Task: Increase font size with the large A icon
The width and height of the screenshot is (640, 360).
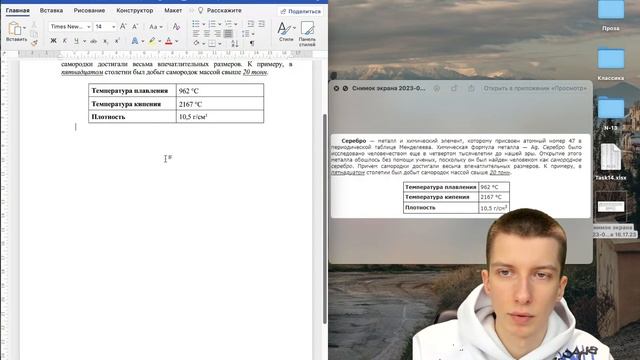Action: pos(123,27)
